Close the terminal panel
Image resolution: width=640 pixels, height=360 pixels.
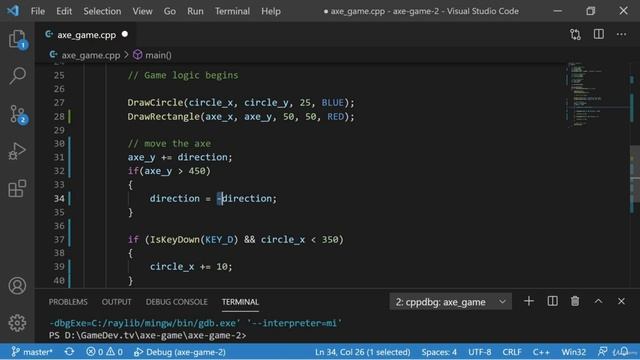[x=621, y=301]
